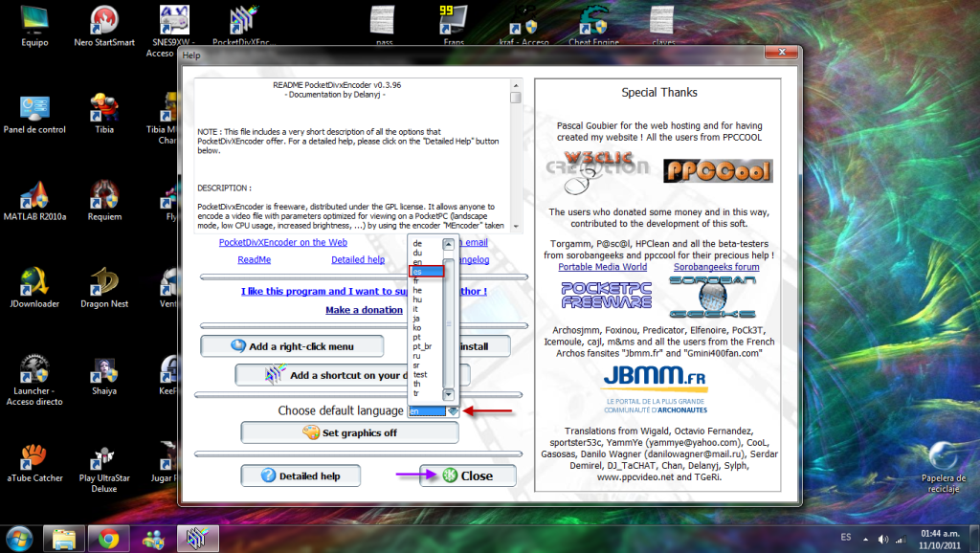Click the Windows Start orb

[x=19, y=539]
